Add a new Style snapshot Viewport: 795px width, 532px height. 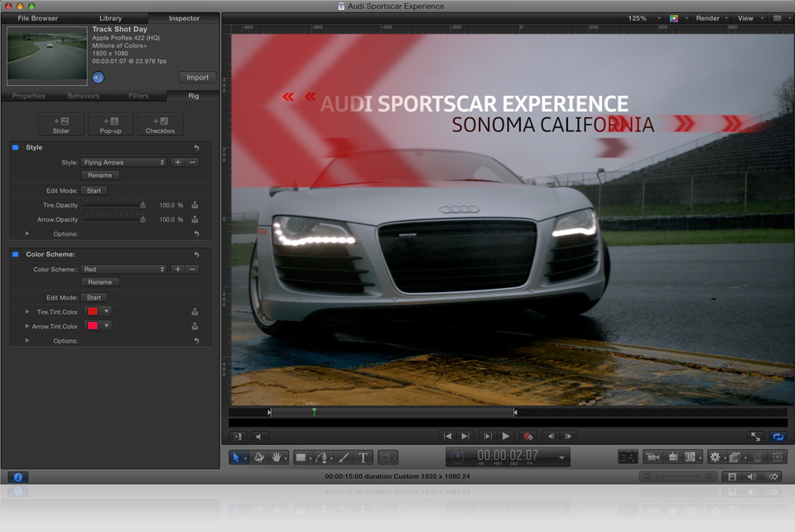click(177, 162)
